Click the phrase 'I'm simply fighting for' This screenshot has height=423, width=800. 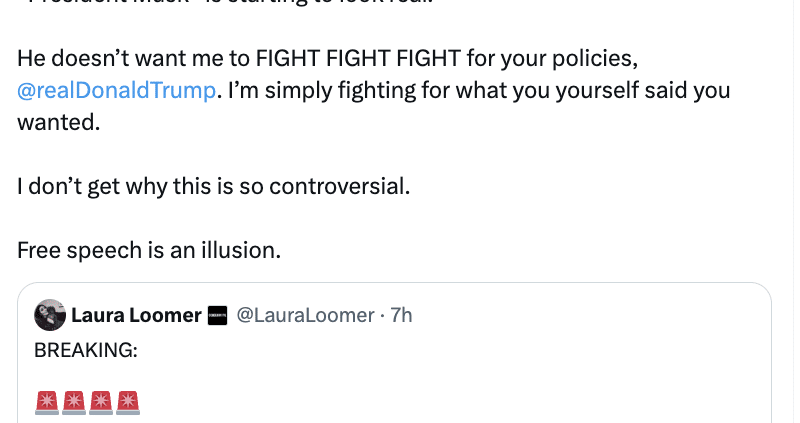point(331,90)
